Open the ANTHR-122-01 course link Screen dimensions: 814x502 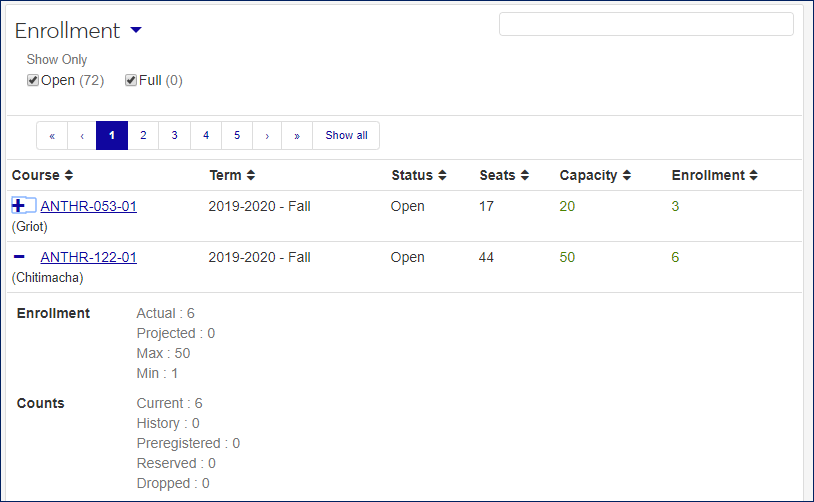[88, 257]
